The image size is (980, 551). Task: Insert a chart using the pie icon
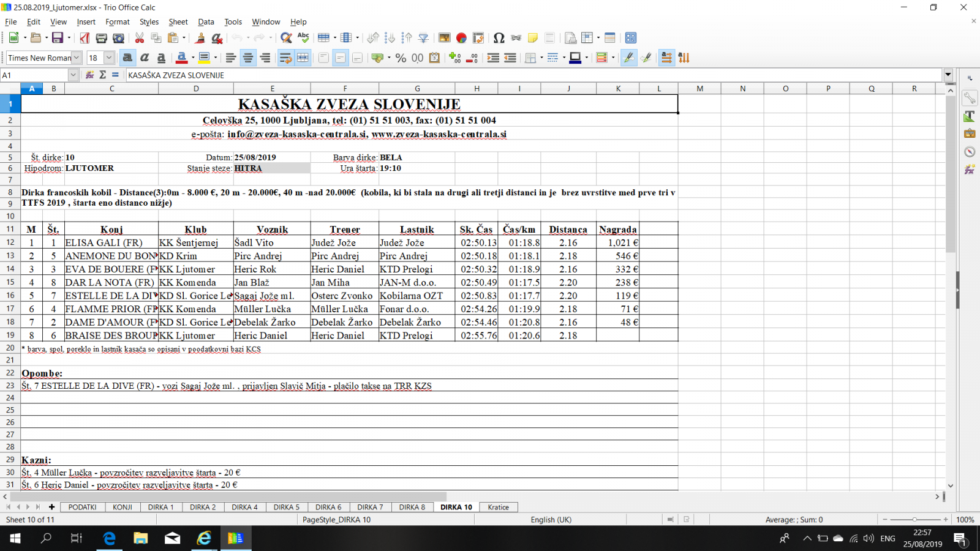461,38
